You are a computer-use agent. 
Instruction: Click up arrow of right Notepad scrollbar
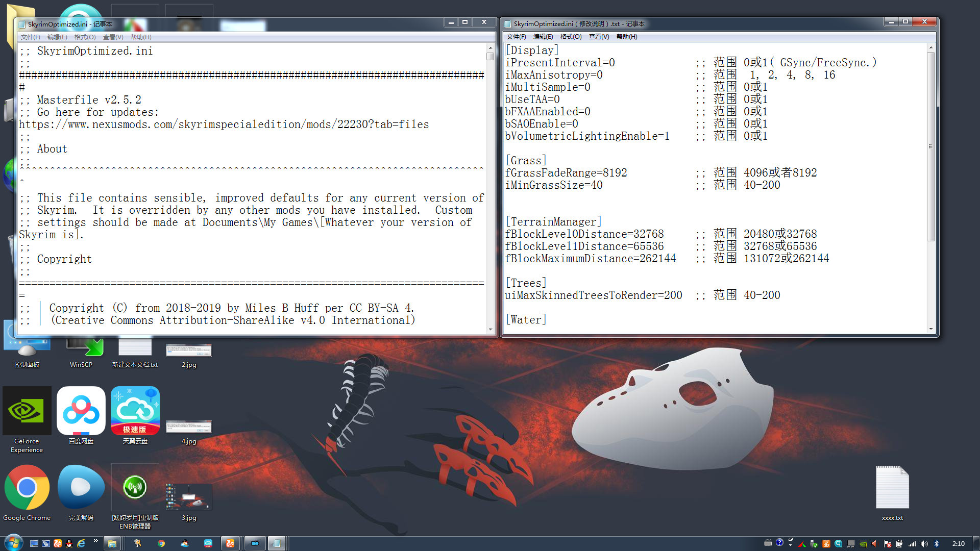point(931,47)
